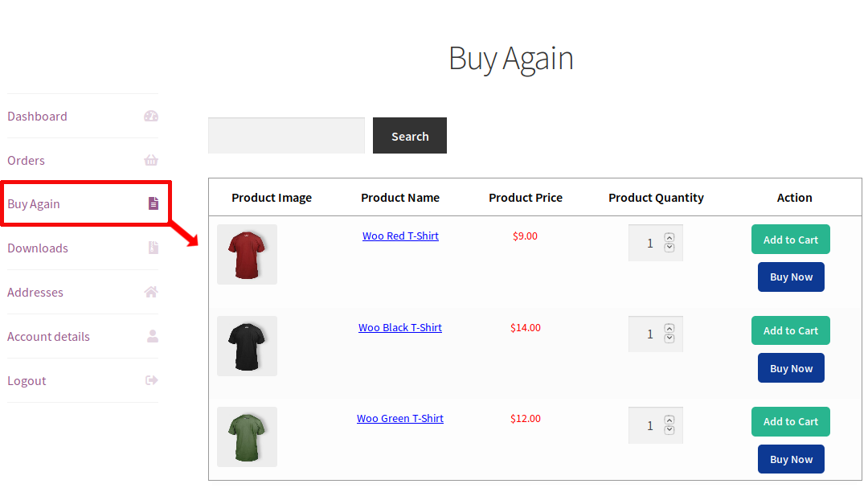Open the Woo Green T-Shirt product link
The height and width of the screenshot is (492, 868).
[400, 418]
